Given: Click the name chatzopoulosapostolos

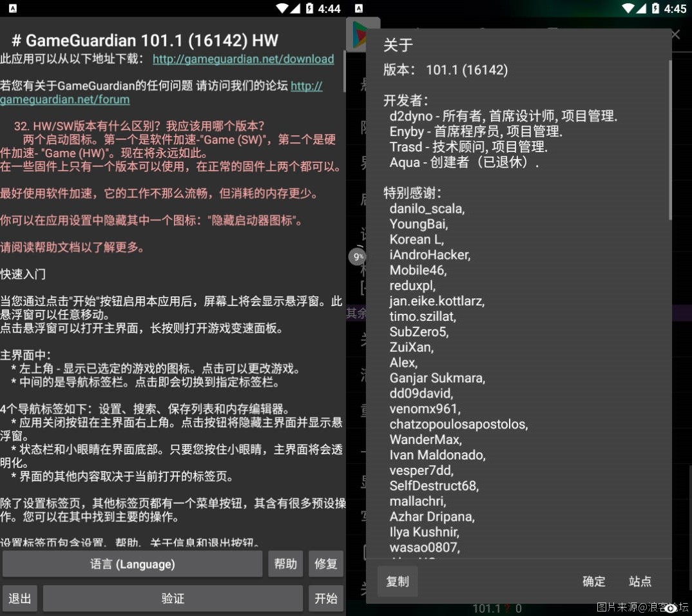Looking at the screenshot, I should (x=459, y=425).
